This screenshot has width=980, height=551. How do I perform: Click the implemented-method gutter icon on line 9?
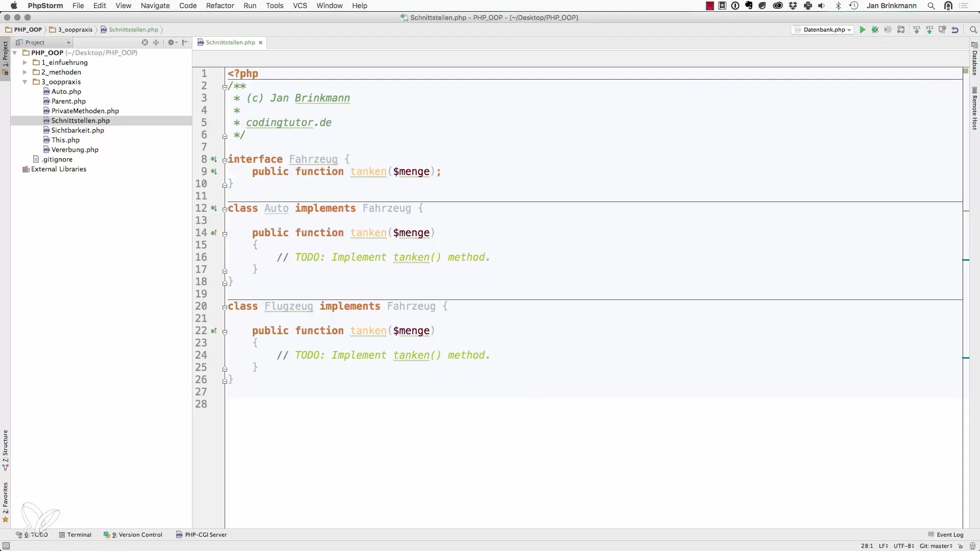click(214, 171)
